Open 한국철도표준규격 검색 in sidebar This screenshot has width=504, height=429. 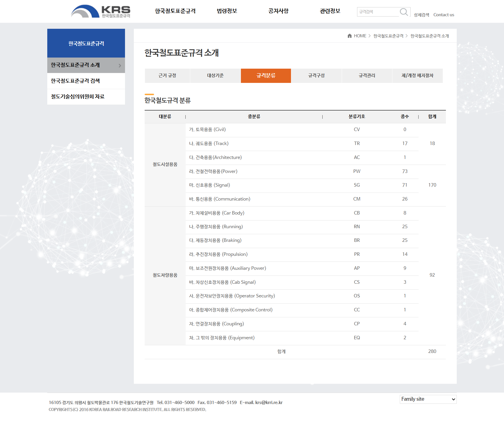pyautogui.click(x=75, y=81)
